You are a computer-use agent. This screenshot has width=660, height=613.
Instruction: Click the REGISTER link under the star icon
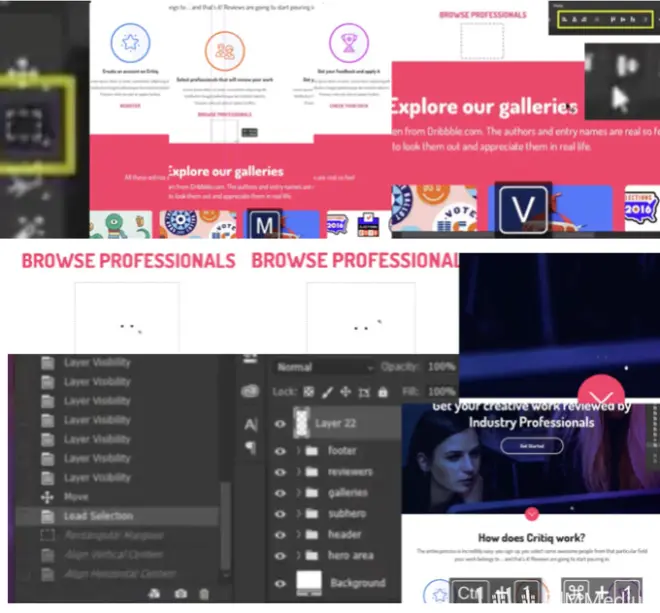[130, 106]
